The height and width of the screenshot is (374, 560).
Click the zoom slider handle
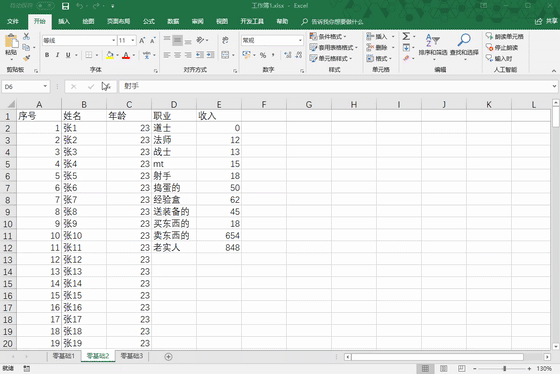click(505, 368)
